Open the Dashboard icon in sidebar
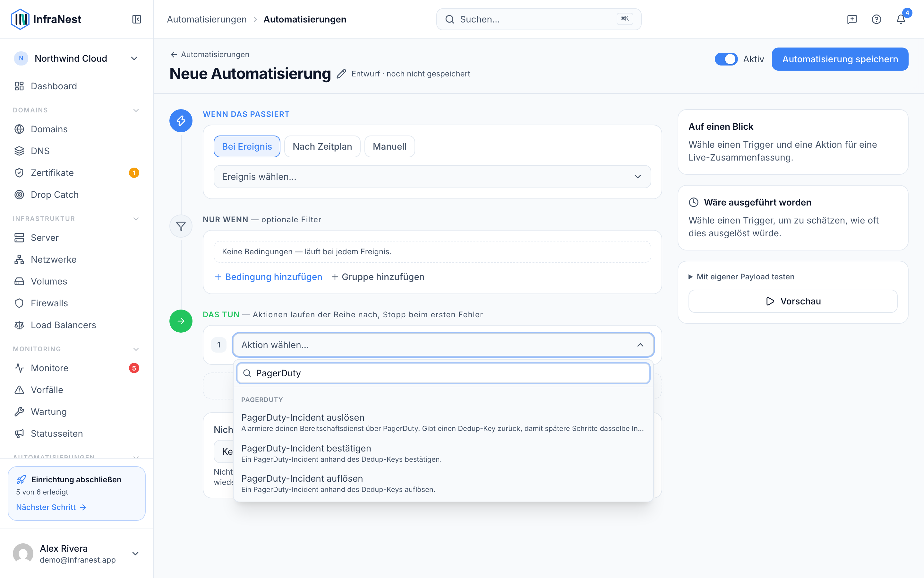This screenshot has height=578, width=924. [x=19, y=86]
